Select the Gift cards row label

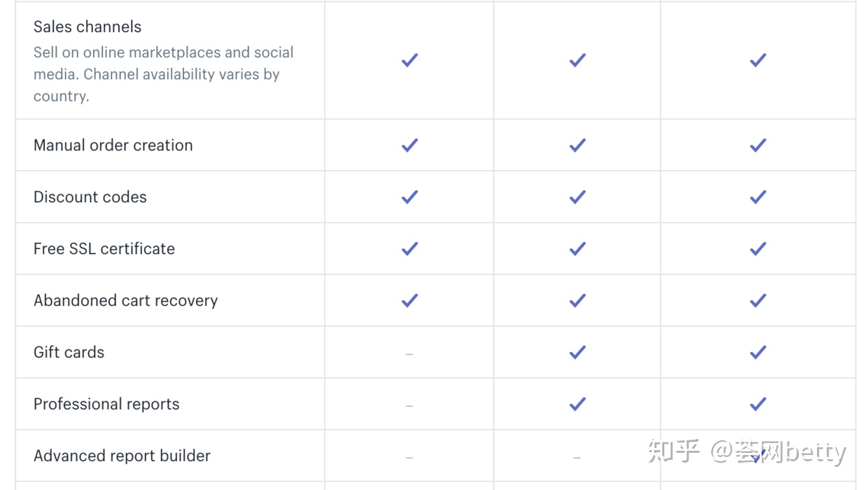click(69, 352)
